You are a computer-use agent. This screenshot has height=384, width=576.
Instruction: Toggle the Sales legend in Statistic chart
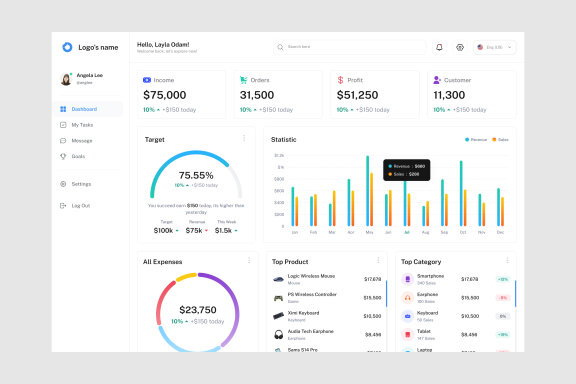(500, 140)
